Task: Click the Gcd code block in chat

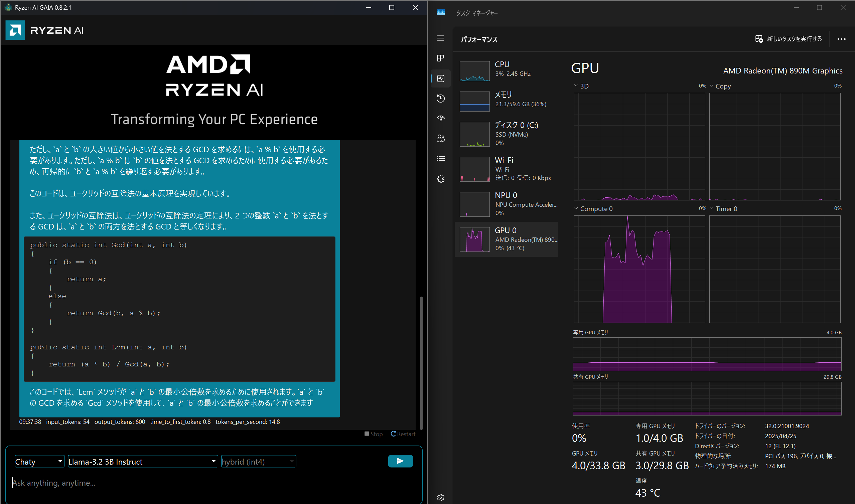Action: (x=179, y=309)
